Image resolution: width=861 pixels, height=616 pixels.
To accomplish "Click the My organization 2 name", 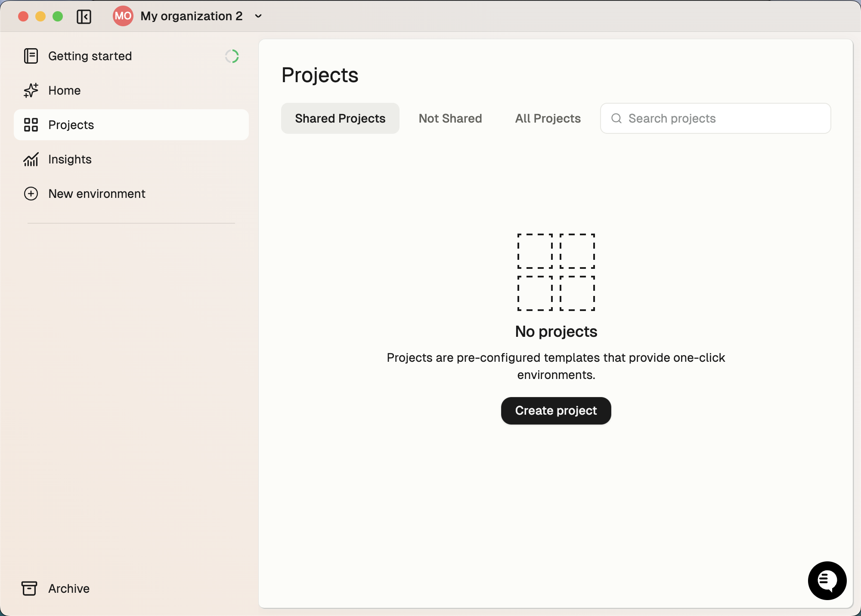I will [x=192, y=16].
